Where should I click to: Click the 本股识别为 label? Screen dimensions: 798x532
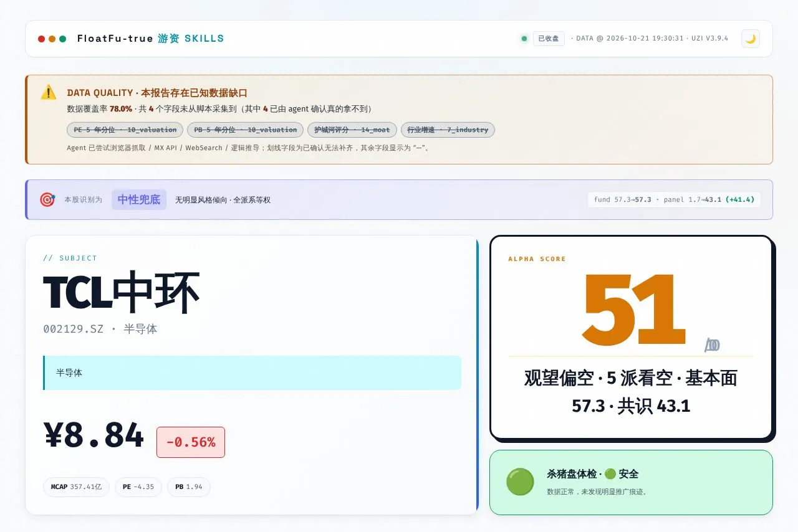(84, 200)
